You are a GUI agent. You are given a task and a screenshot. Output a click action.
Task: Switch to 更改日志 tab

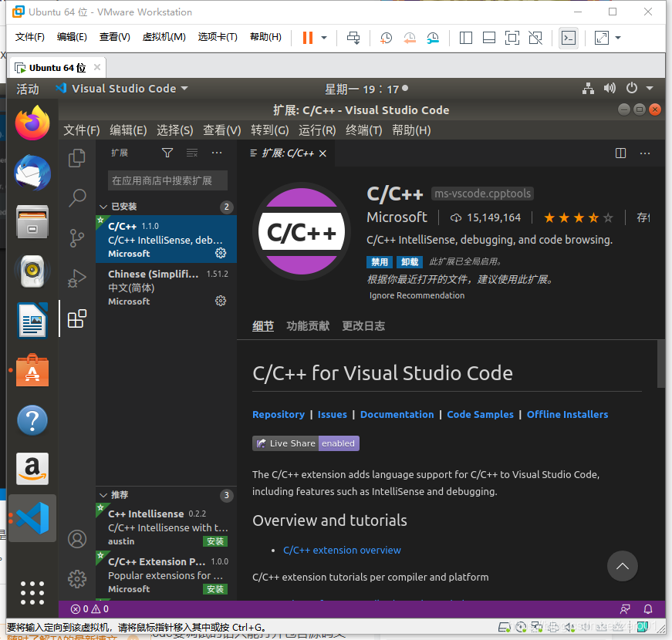click(363, 326)
